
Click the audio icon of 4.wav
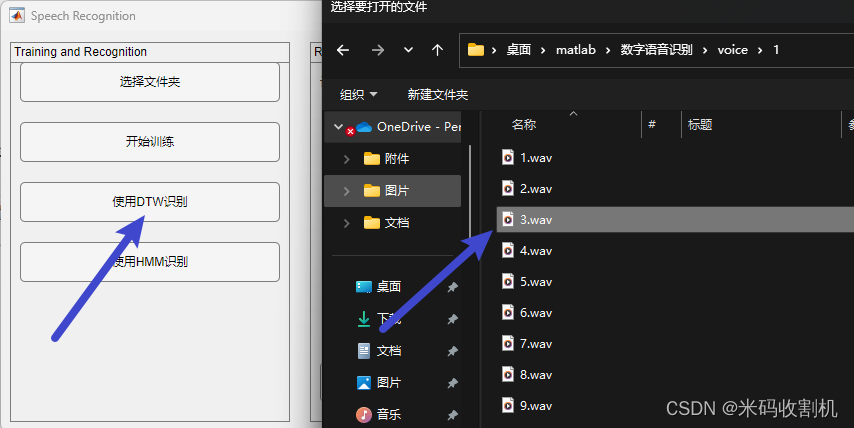[x=508, y=250]
